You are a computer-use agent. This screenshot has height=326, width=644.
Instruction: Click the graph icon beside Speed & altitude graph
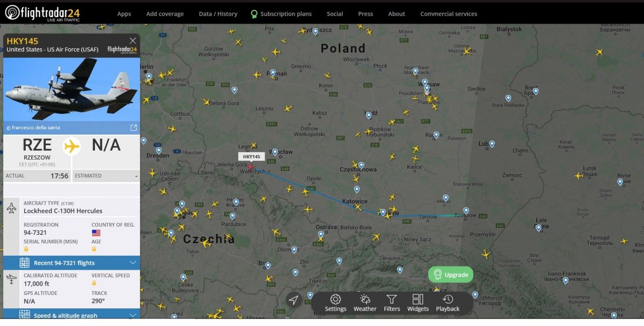[24, 315]
